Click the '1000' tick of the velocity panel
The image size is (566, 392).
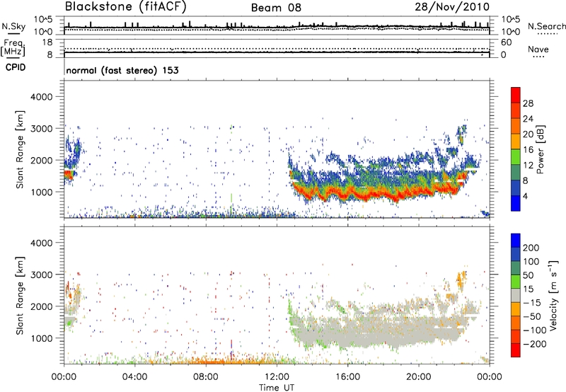coord(42,338)
